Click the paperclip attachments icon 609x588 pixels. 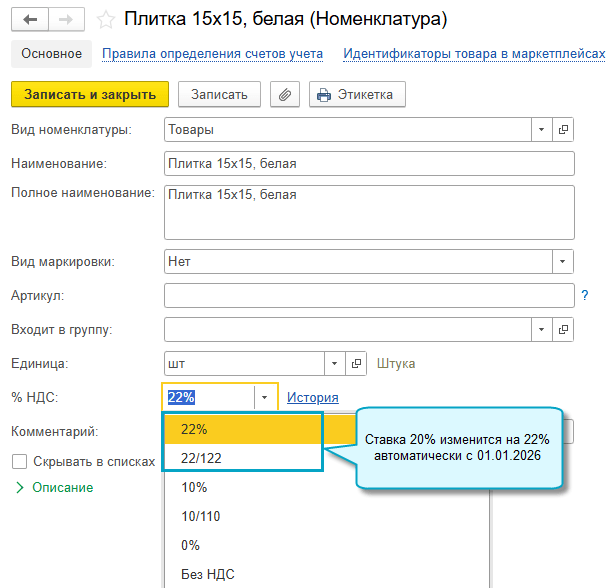point(285,95)
